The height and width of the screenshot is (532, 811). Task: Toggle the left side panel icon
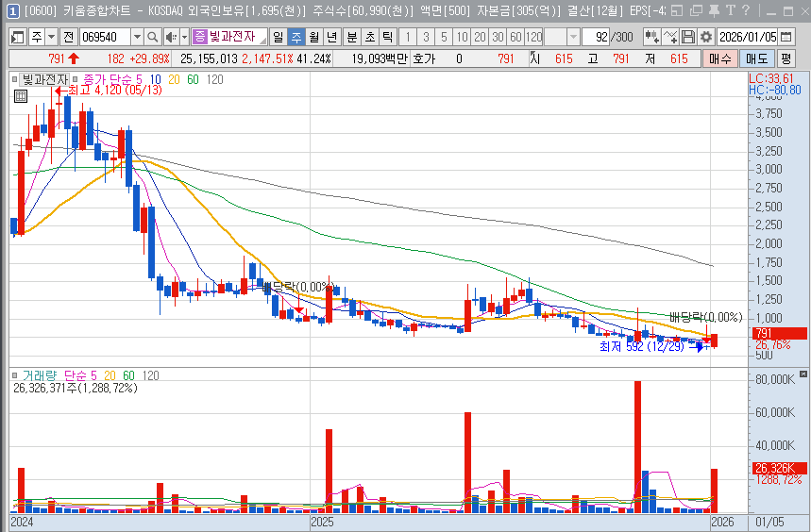point(18,37)
